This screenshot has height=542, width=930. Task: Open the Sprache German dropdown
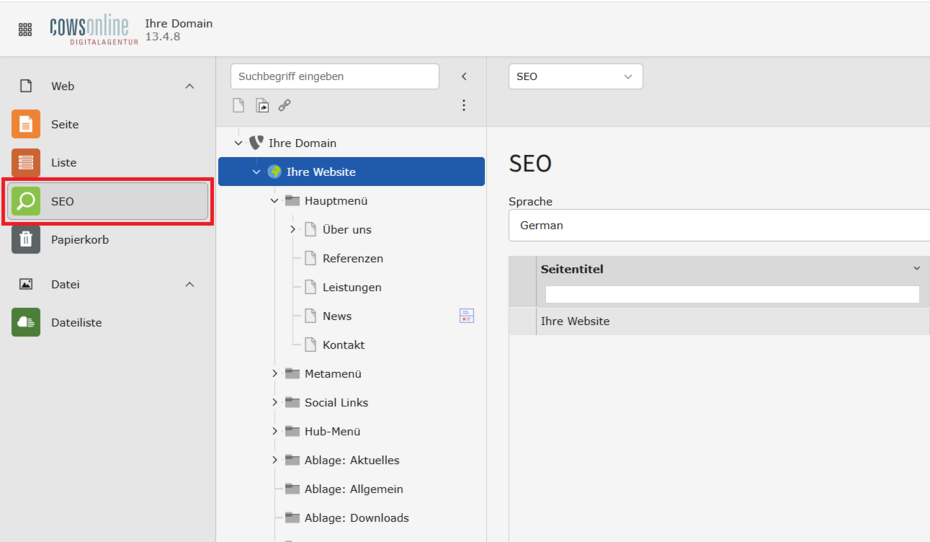718,225
